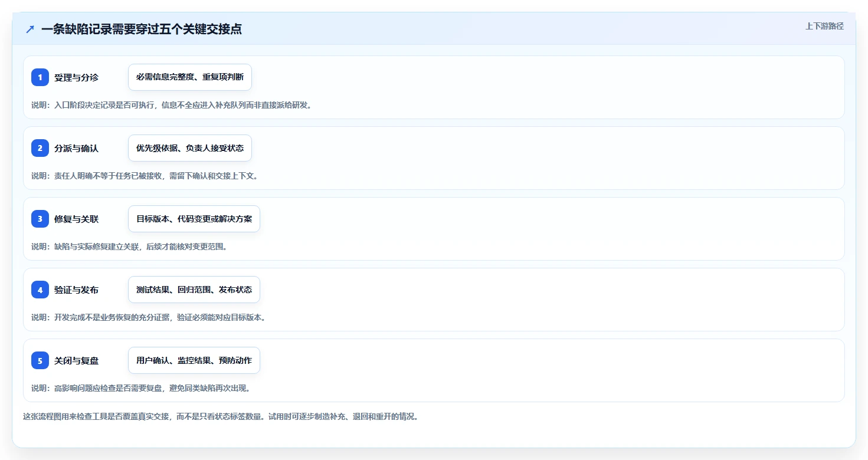Click the step 2 number badge
This screenshot has width=868, height=460.
click(x=40, y=148)
